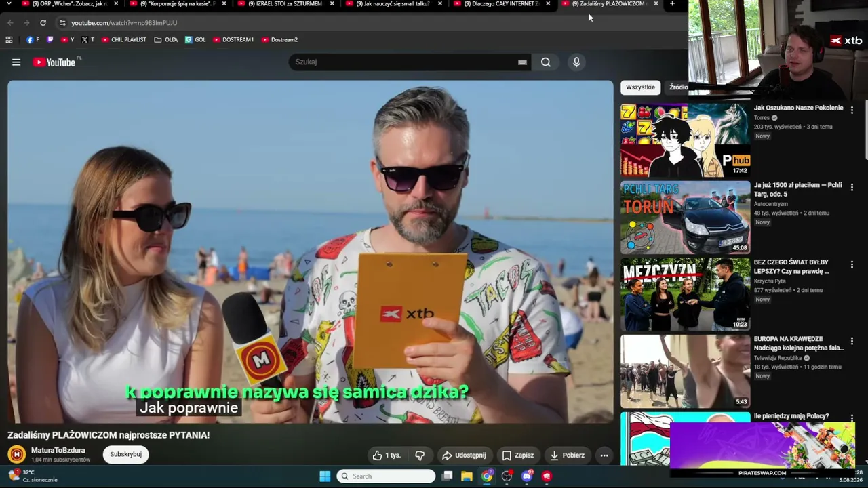Subscribe with the Subskrybuj button

point(125,454)
